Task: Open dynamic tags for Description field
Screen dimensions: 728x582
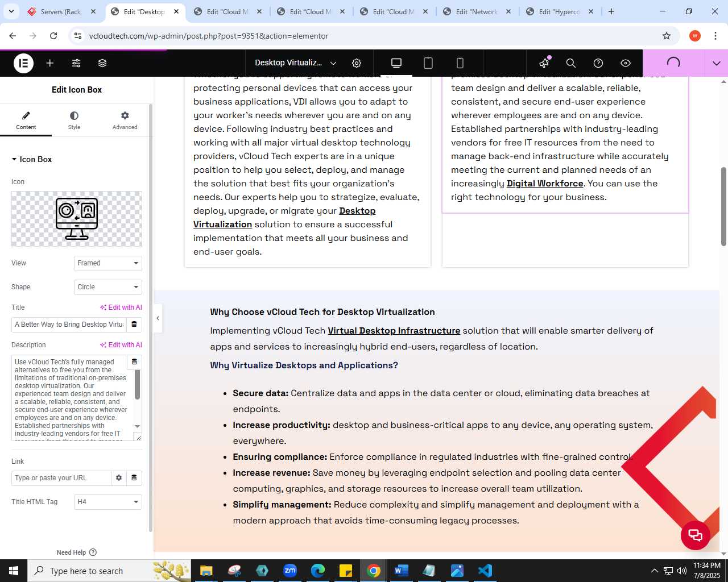Action: 134,361
